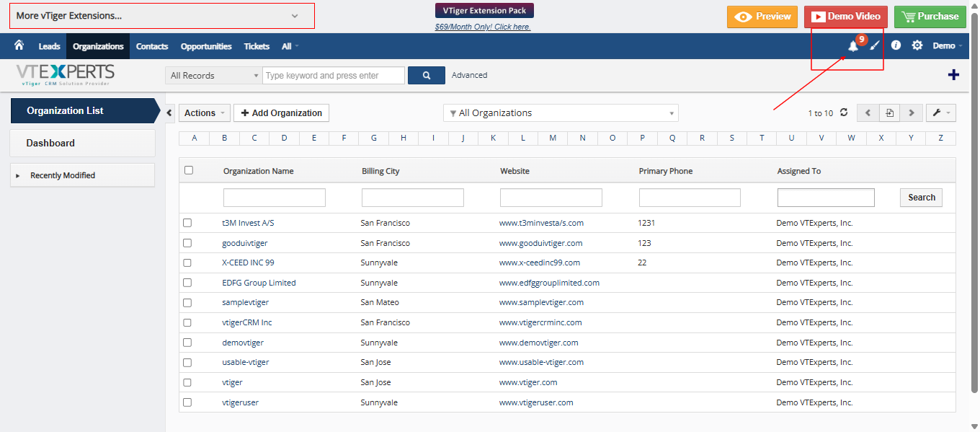This screenshot has height=432, width=980.
Task: Click the VTExperts logo
Action: (66, 75)
